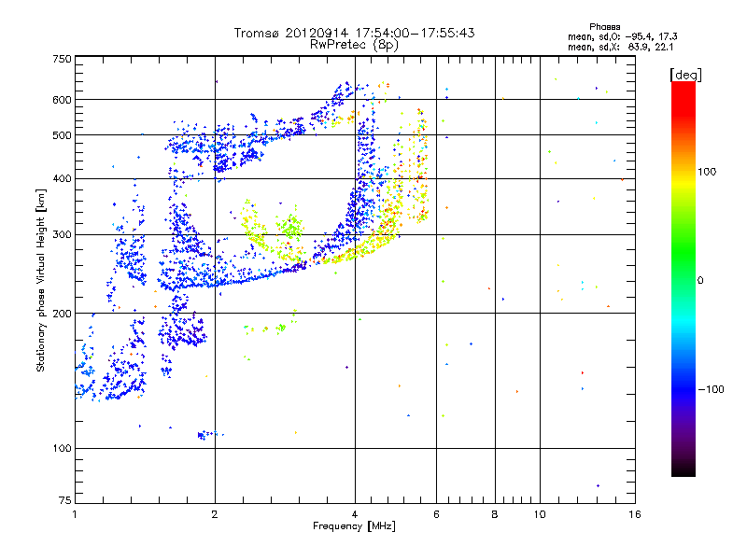Click the 'mean, sd,O: -95.4, 17.3' statistic
Image resolution: width=747 pixels, height=560 pixels.
coord(622,36)
